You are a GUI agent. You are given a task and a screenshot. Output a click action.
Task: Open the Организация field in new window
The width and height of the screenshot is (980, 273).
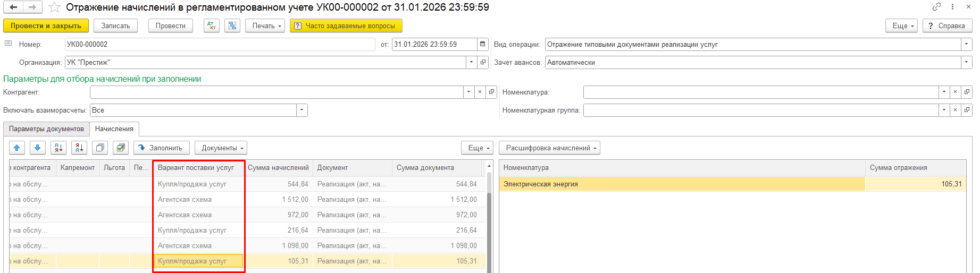[x=483, y=63]
